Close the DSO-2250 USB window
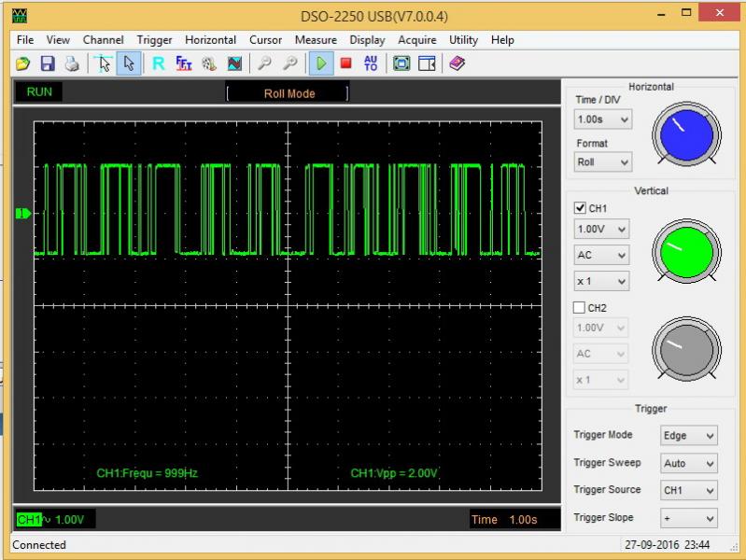This screenshot has width=746, height=560. click(x=719, y=13)
